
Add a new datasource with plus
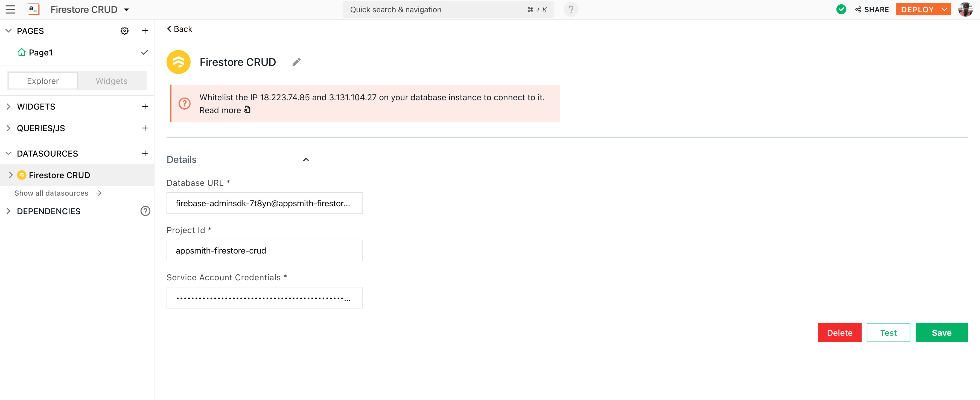pyautogui.click(x=145, y=153)
